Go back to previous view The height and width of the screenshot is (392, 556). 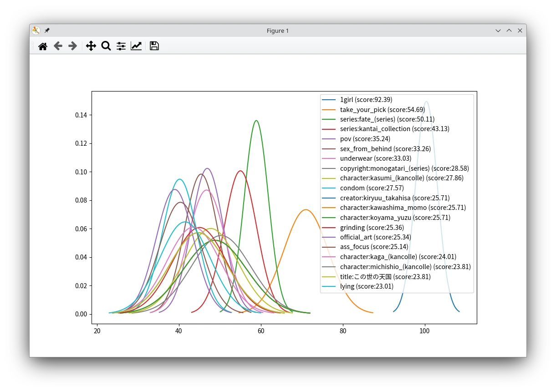pos(58,46)
